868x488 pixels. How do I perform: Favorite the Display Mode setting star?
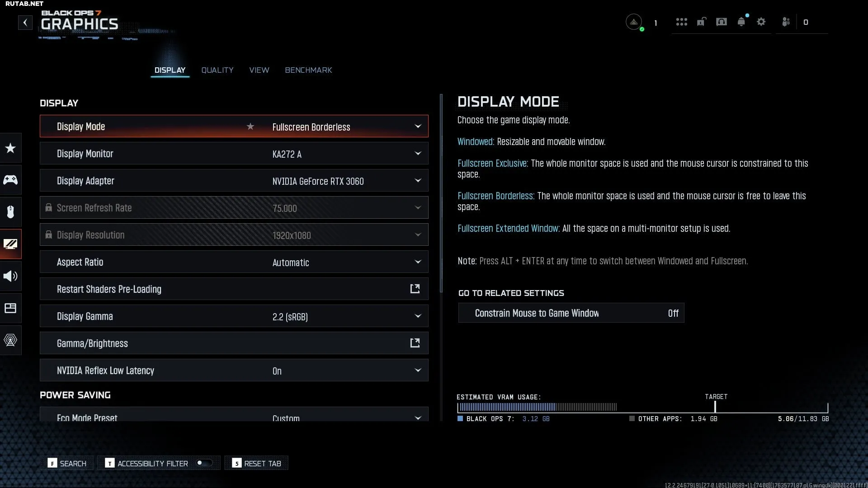click(250, 127)
